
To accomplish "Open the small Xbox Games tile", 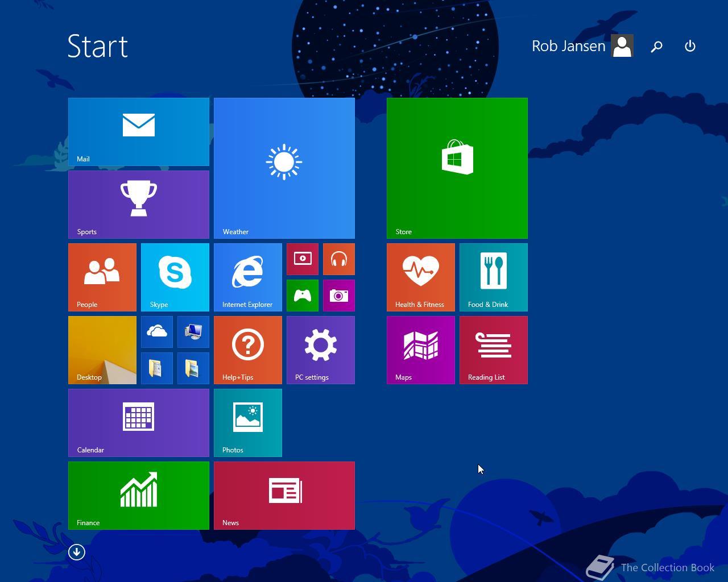I will coord(303,296).
